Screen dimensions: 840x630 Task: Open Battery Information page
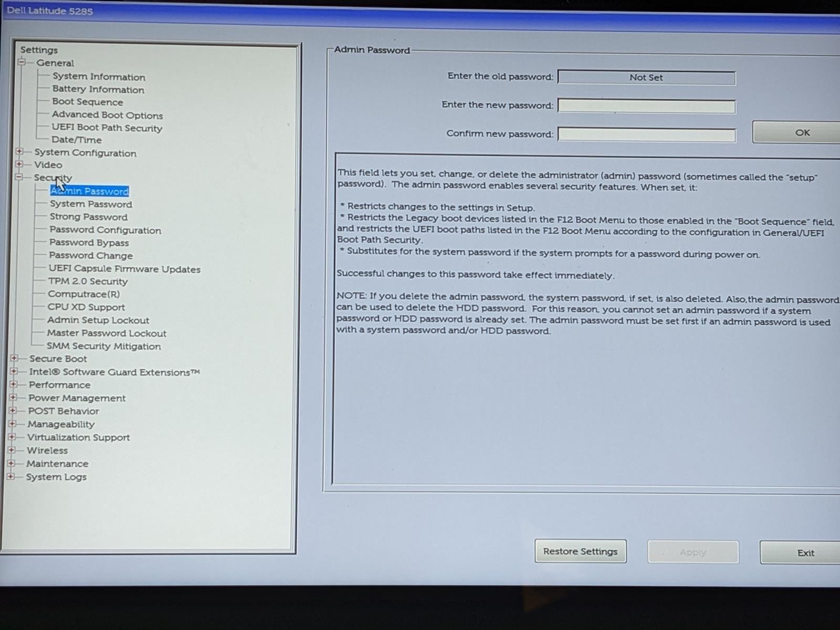click(x=98, y=89)
